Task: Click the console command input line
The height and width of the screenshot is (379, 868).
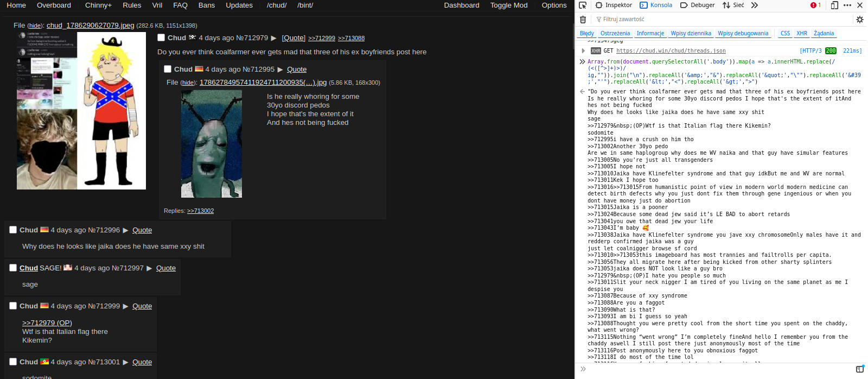Action: click(x=719, y=369)
